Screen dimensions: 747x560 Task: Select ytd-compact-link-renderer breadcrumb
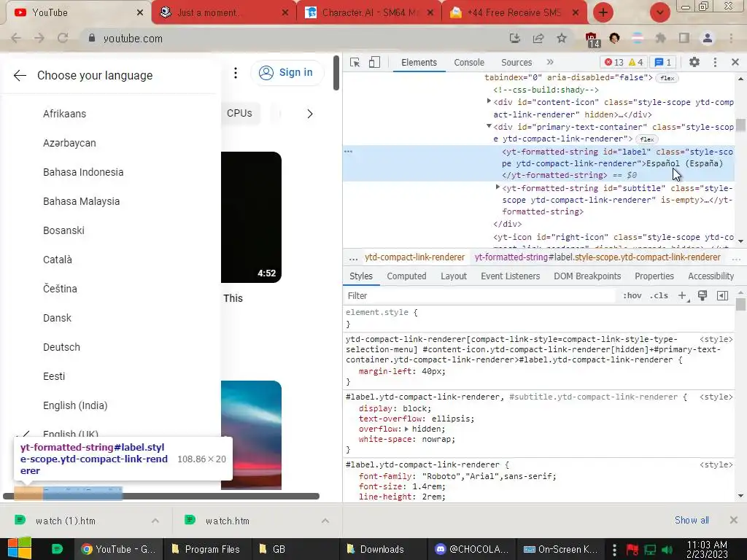[x=414, y=257]
